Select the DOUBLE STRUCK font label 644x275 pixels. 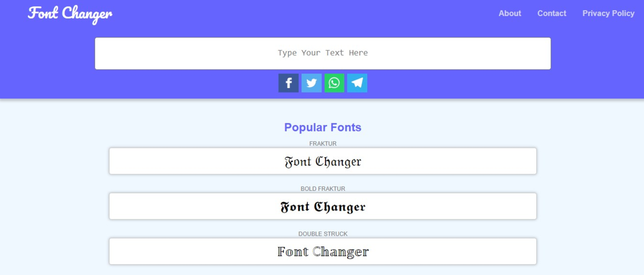coord(322,233)
